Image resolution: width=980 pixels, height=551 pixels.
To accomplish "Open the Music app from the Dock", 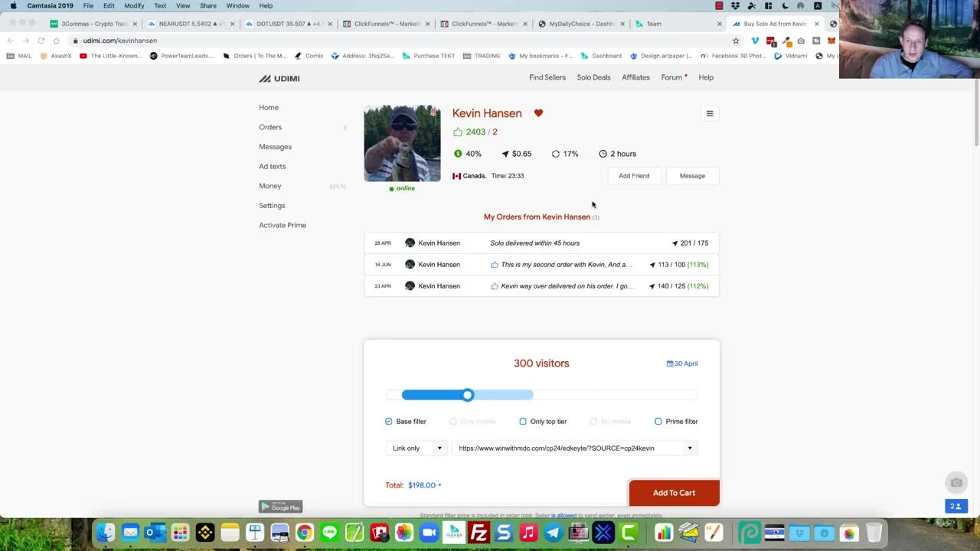I will pyautogui.click(x=528, y=533).
